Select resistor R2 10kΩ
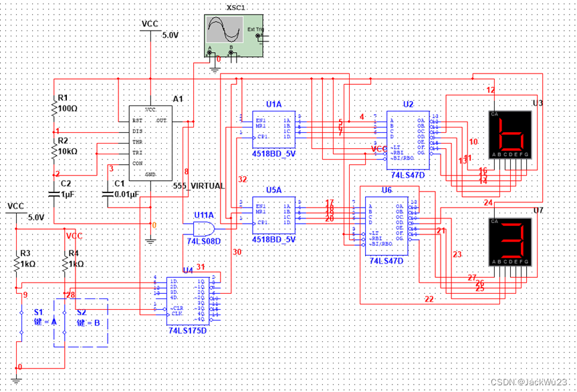 [54, 151]
